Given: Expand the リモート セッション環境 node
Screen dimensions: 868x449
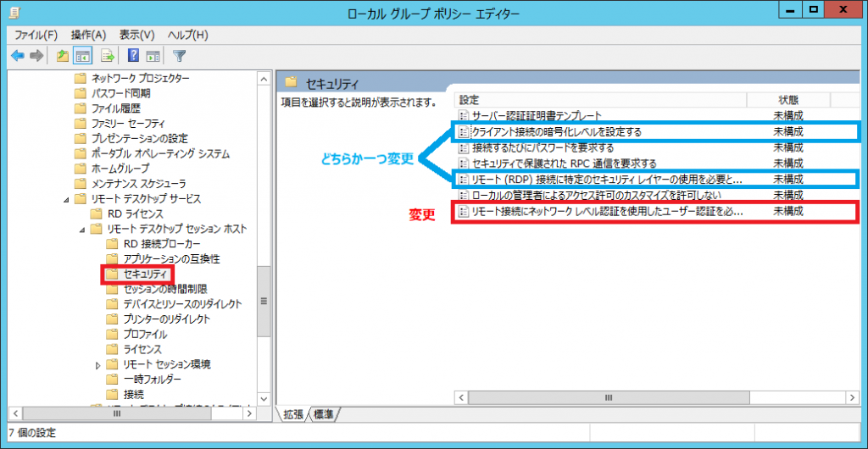Looking at the screenshot, I should 98,364.
